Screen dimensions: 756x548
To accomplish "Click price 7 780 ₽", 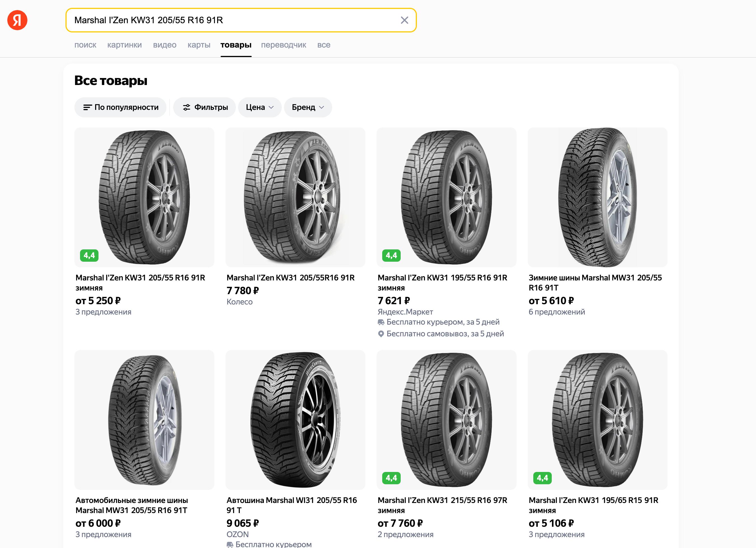I will click(x=243, y=290).
